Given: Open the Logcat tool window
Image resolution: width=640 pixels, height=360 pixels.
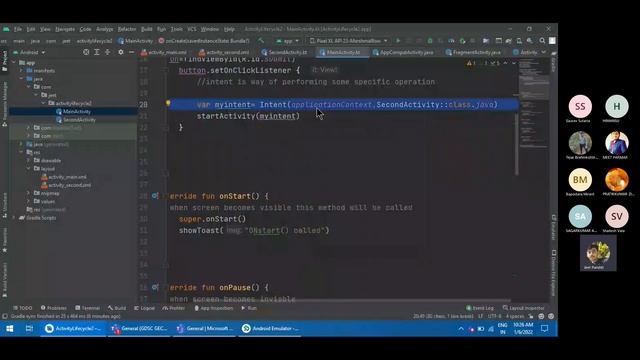Looking at the screenshot, I should point(144,308).
